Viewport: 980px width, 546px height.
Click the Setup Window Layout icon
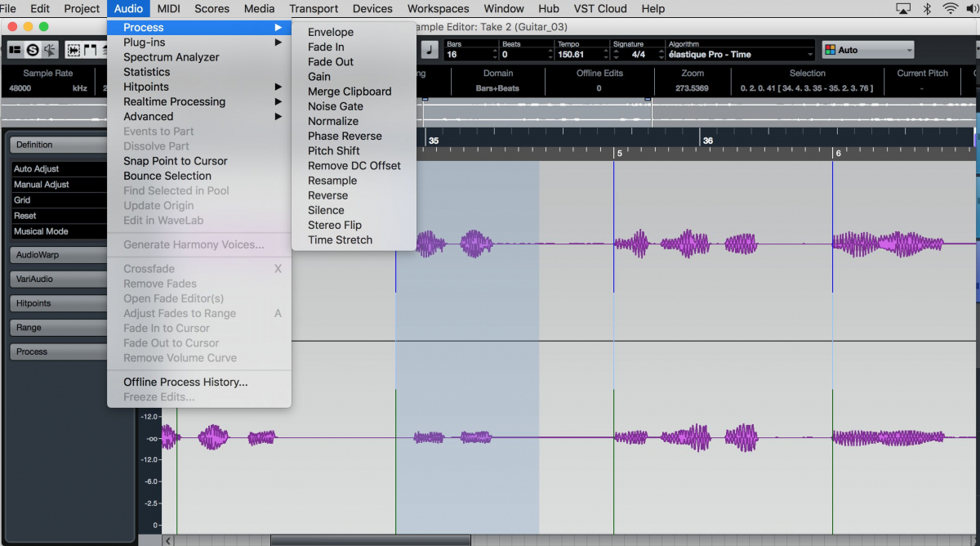pos(15,51)
